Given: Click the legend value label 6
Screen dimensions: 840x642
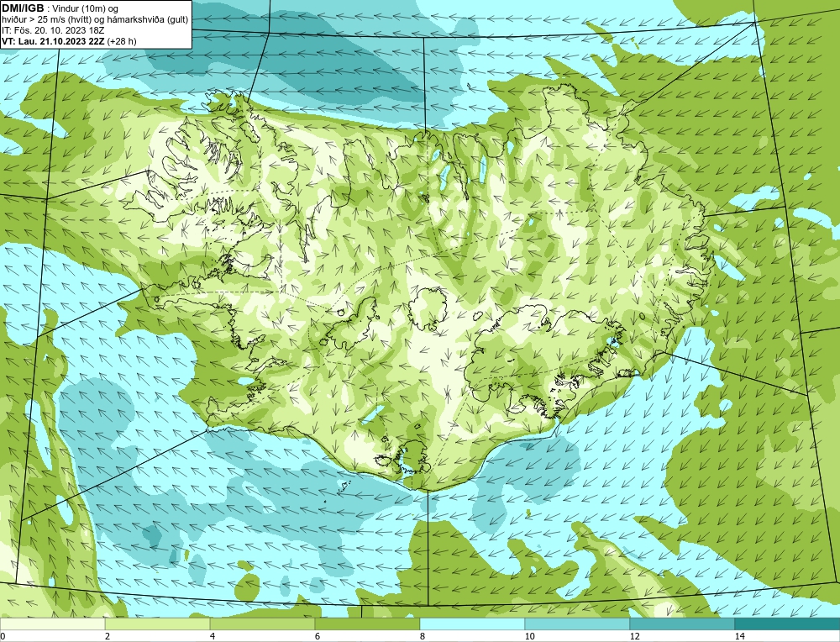Looking at the screenshot, I should [x=318, y=636].
